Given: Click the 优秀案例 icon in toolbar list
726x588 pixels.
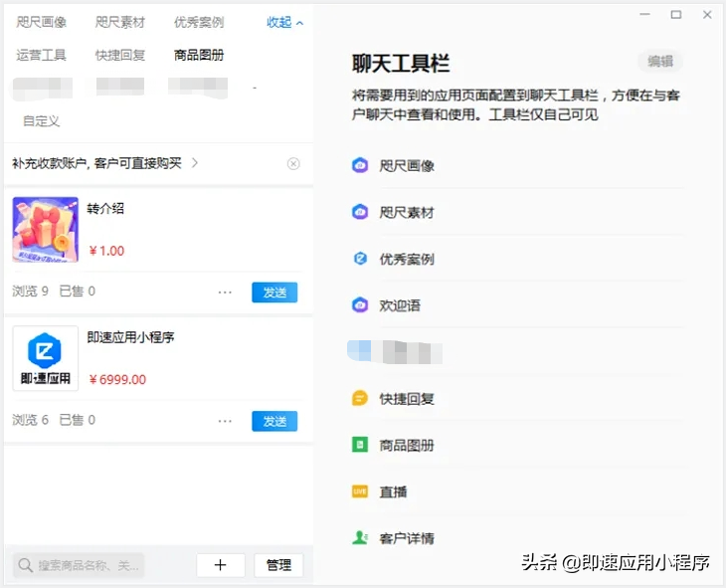Looking at the screenshot, I should tap(360, 259).
